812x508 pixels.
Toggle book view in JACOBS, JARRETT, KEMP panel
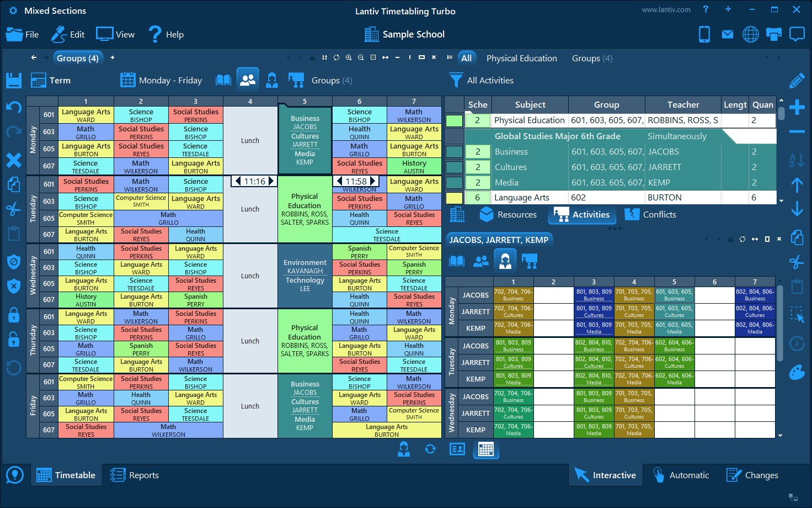pos(457,261)
